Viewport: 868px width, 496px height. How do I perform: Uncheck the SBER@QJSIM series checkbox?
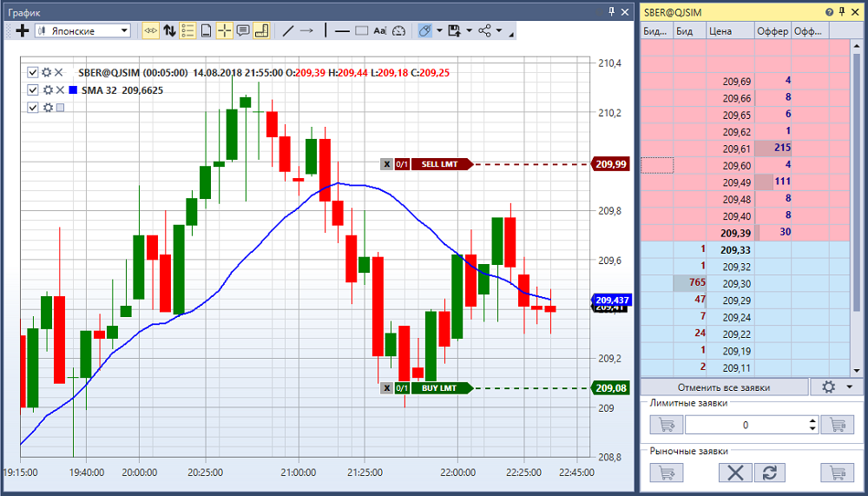pyautogui.click(x=33, y=73)
